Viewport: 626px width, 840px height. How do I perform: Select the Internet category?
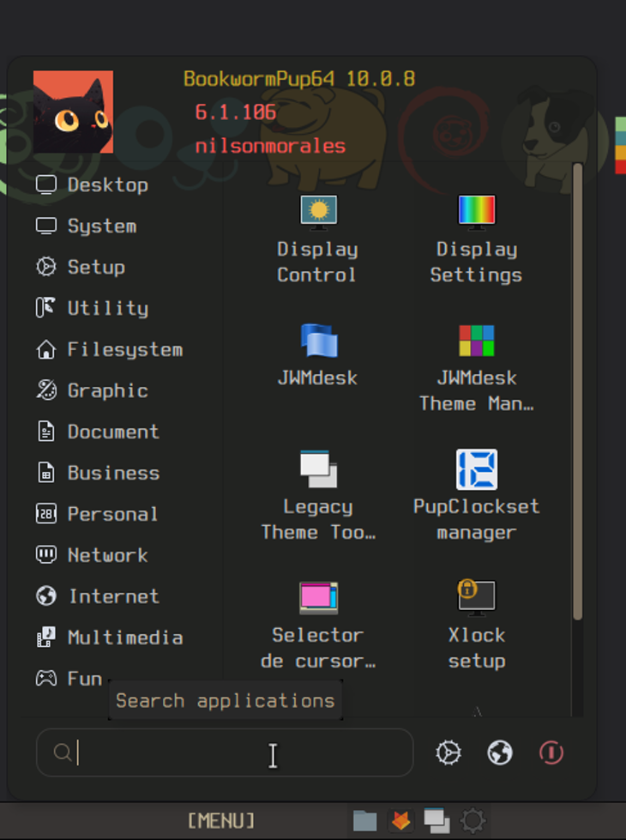click(x=98, y=596)
